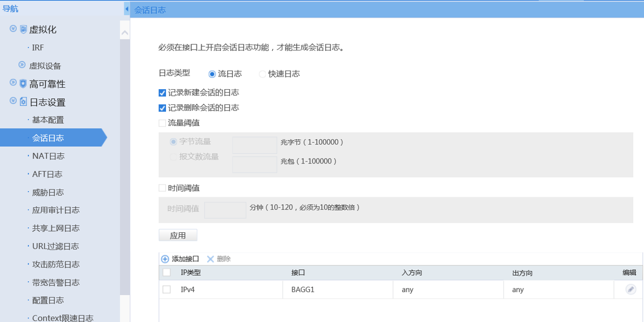This screenshot has width=644, height=322.
Task: Sort by the IP类型 column header
Action: [191, 273]
